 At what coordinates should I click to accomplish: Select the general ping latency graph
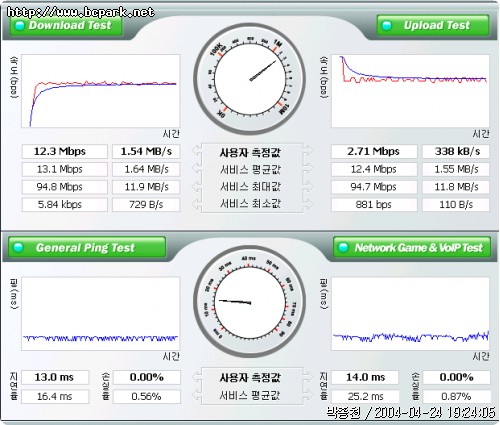(101, 313)
